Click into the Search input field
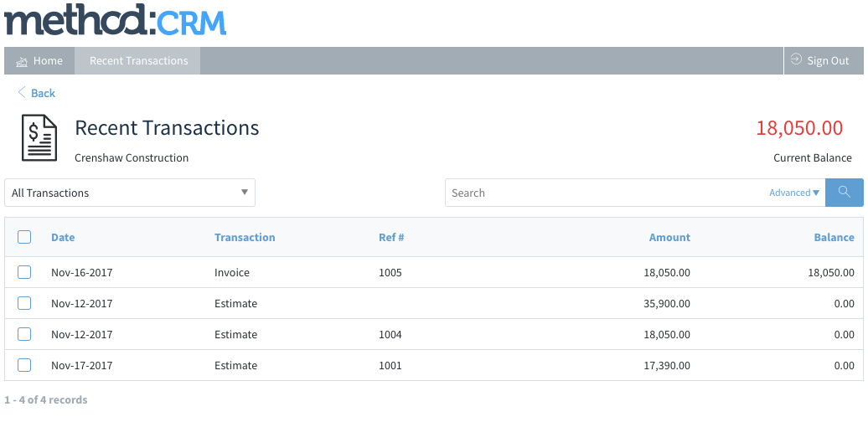Viewport: 868px width, 422px height. point(607,193)
